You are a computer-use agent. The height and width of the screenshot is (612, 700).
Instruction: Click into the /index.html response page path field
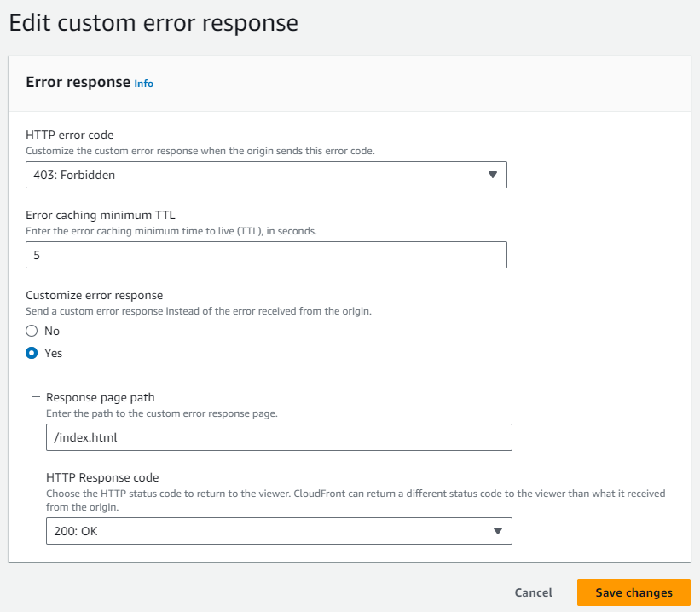tap(279, 437)
